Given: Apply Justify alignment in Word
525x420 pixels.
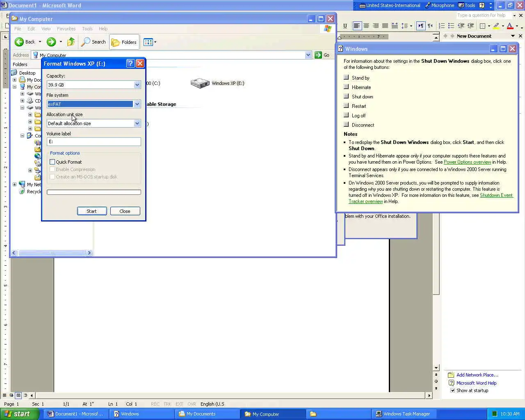Looking at the screenshot, I should coord(385,26).
